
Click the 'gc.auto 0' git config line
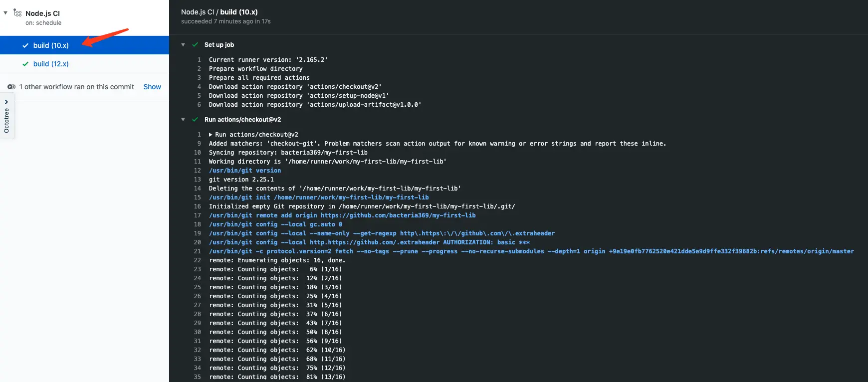[x=276, y=224]
